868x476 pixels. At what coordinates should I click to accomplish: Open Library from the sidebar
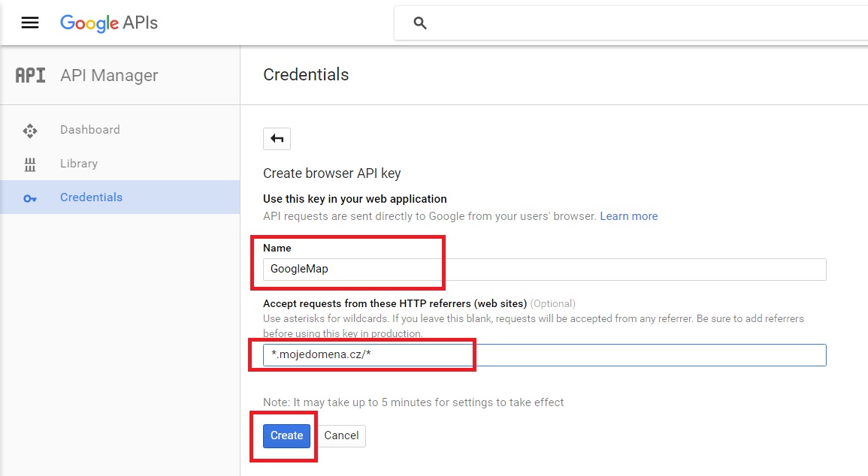(79, 164)
